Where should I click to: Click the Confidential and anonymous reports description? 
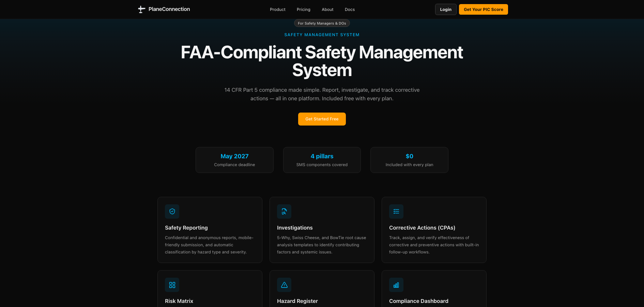click(x=209, y=245)
